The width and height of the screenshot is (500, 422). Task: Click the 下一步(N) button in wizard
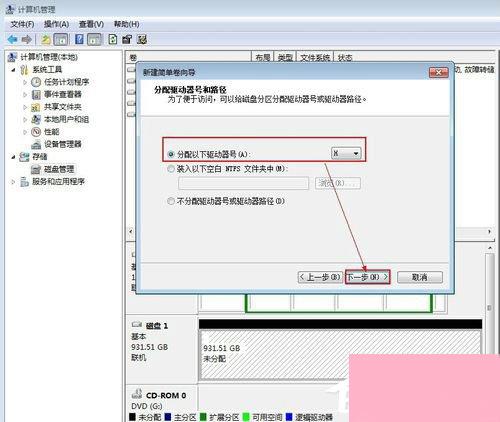tap(367, 277)
